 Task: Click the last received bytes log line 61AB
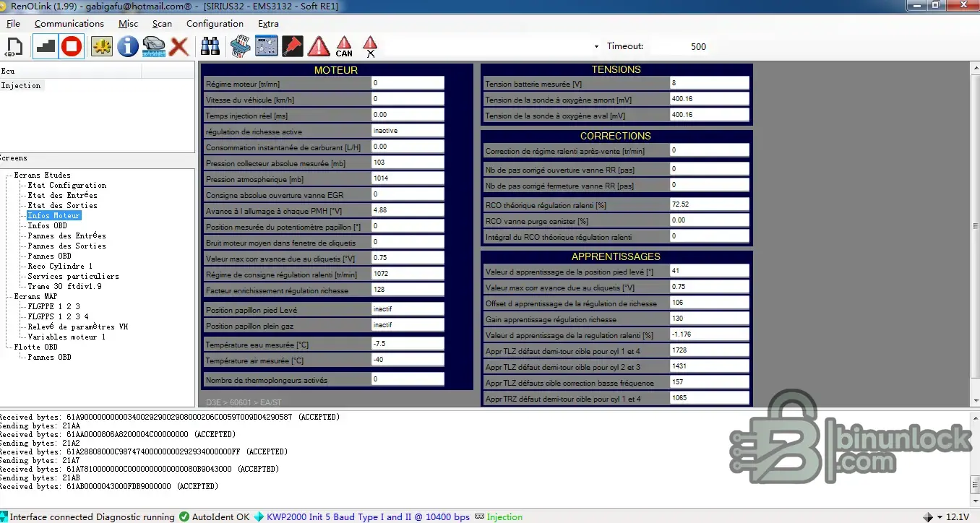[x=109, y=487]
